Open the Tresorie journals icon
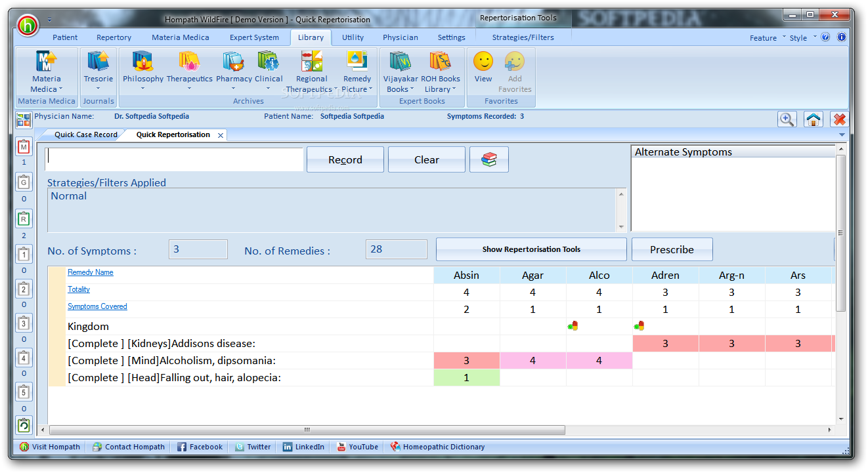The width and height of the screenshot is (868, 473). pyautogui.click(x=98, y=62)
